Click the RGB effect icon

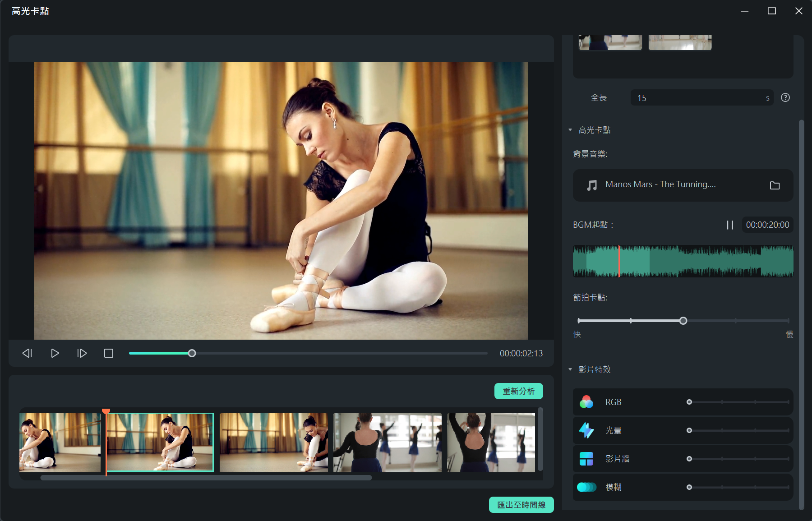coord(586,402)
